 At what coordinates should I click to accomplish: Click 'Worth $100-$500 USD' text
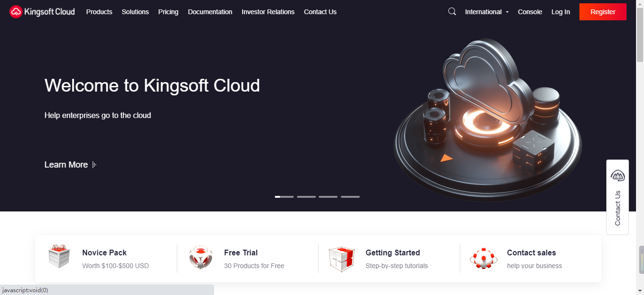click(x=116, y=266)
